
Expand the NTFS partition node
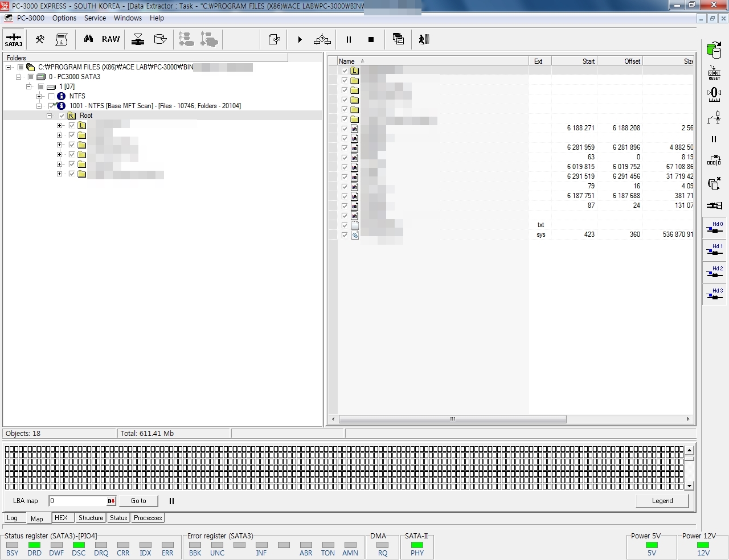click(x=39, y=96)
